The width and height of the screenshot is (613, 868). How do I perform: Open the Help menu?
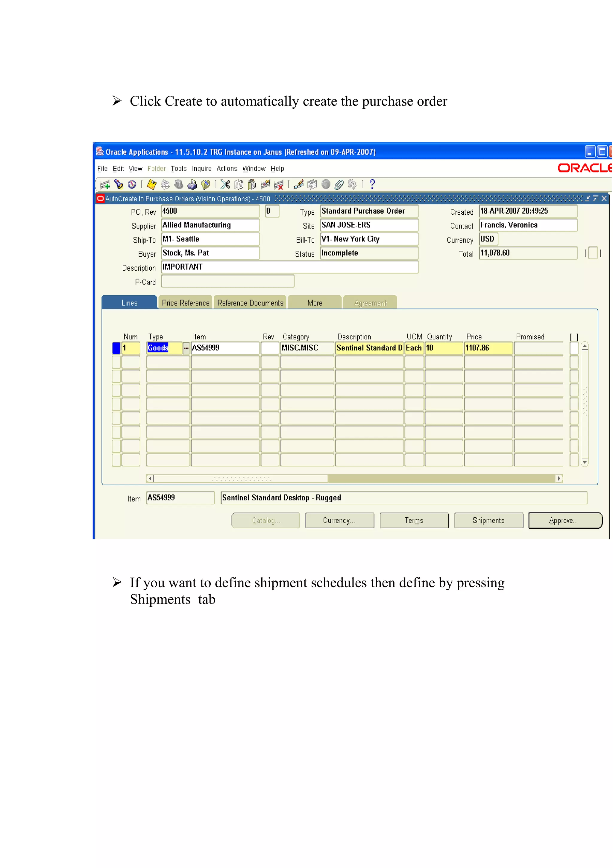277,169
